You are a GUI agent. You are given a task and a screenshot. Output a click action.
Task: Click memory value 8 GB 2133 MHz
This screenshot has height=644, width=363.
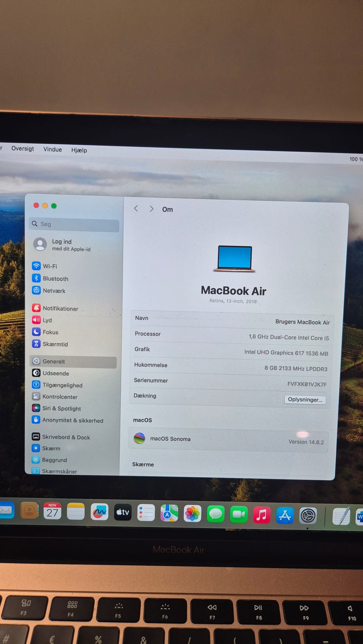click(296, 368)
